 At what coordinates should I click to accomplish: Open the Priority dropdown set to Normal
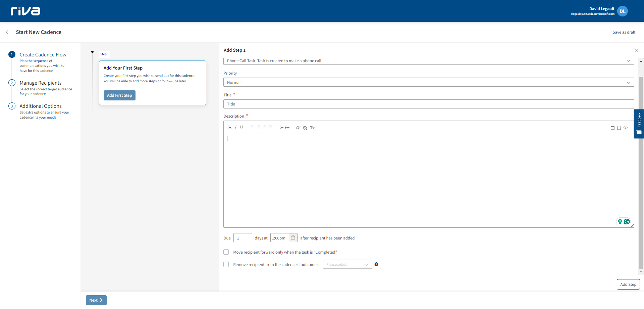[428, 83]
